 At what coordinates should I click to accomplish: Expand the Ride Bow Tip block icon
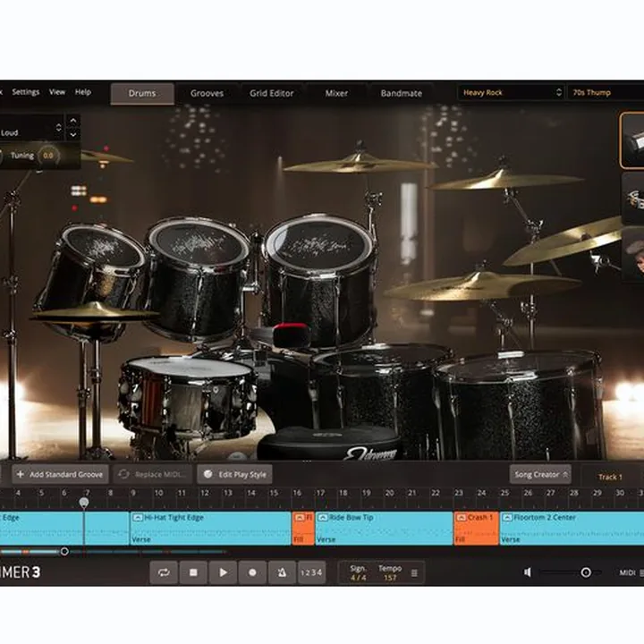coord(322,518)
